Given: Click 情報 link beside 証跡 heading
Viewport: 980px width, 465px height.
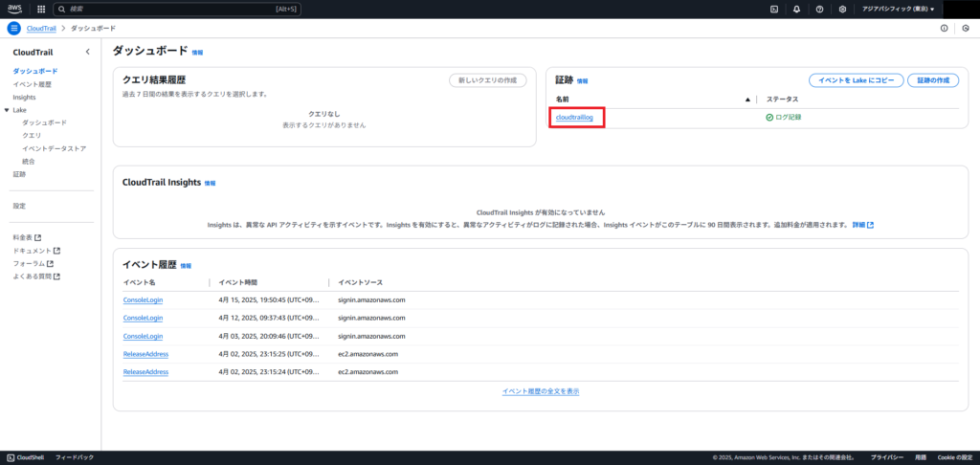Looking at the screenshot, I should pos(583,81).
